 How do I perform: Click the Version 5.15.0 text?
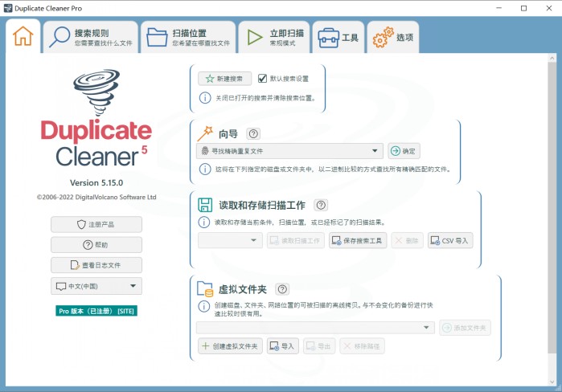pyautogui.click(x=96, y=182)
